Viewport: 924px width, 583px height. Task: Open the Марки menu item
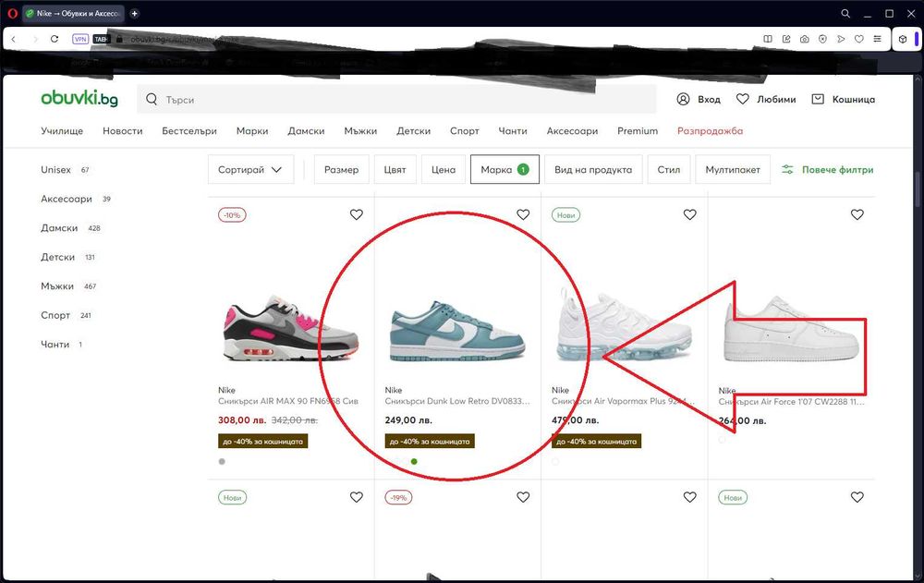pos(252,131)
